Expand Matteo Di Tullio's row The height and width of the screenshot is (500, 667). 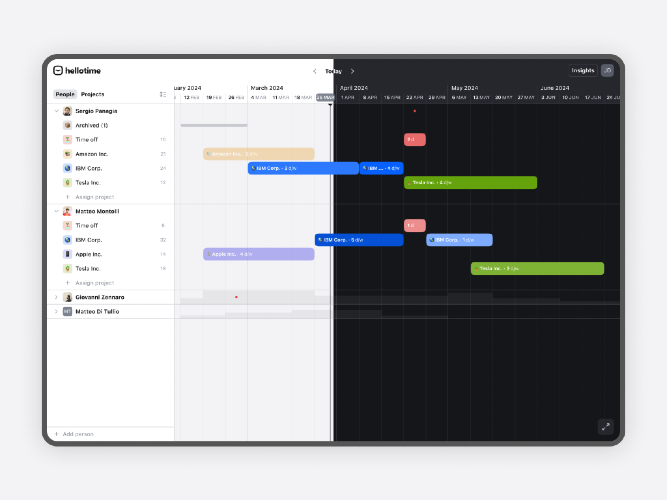pos(56,311)
